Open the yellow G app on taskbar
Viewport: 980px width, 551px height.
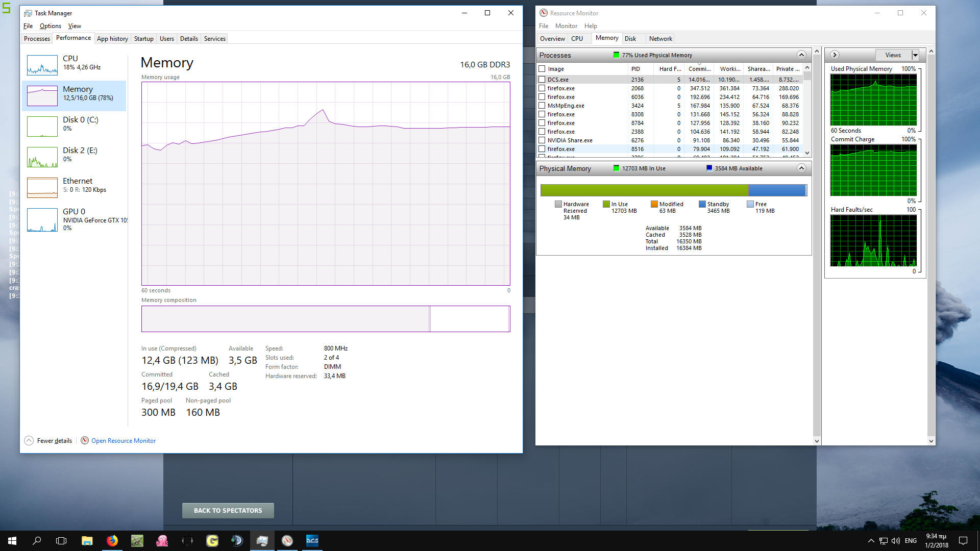(x=212, y=541)
